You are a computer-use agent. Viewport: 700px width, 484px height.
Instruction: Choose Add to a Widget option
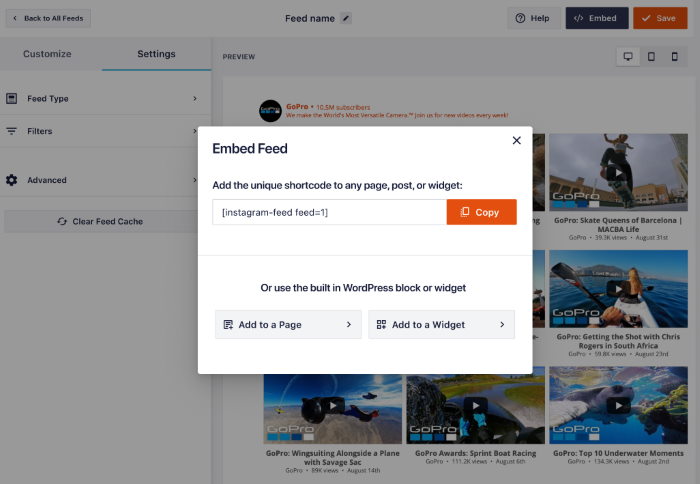click(441, 325)
